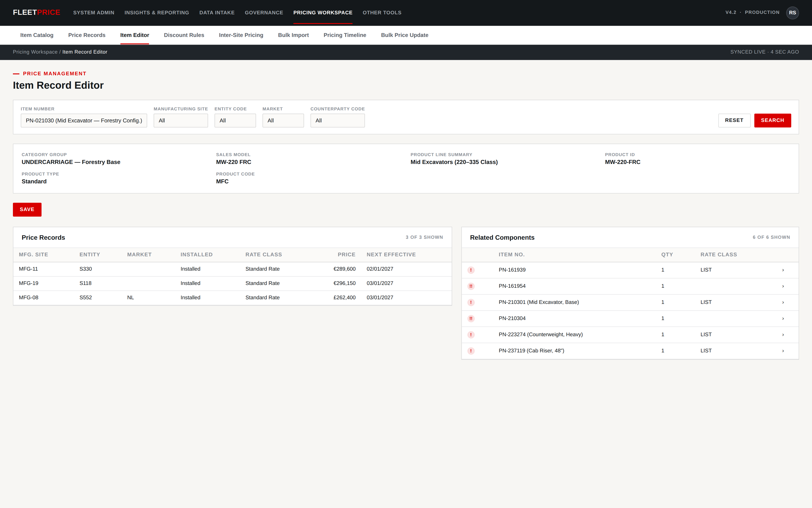Click the red Search button
This screenshot has width=812, height=508.
tap(772, 120)
